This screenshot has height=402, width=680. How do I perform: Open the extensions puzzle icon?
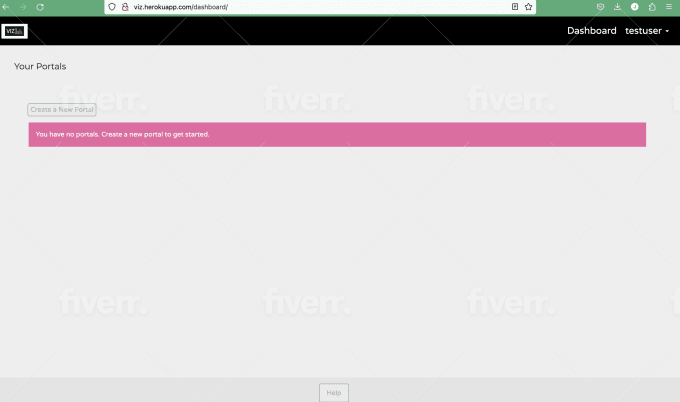pyautogui.click(x=651, y=6)
